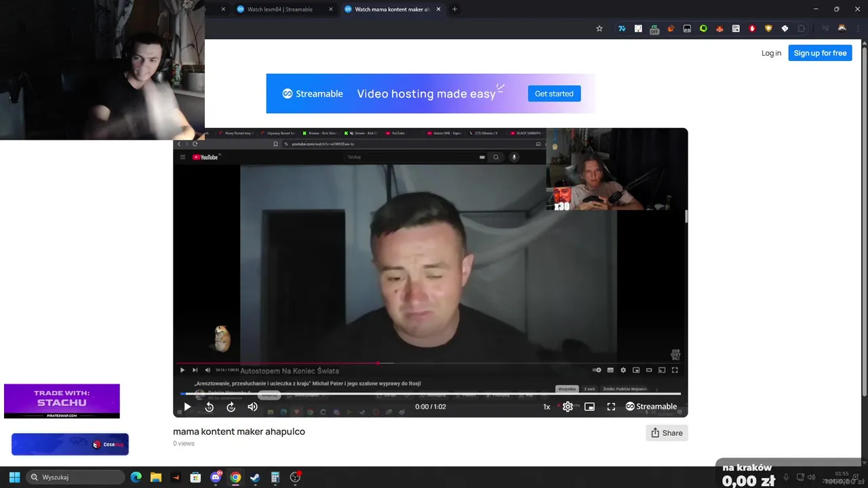
Task: Click the Streamable logo in player bar
Action: click(x=651, y=407)
